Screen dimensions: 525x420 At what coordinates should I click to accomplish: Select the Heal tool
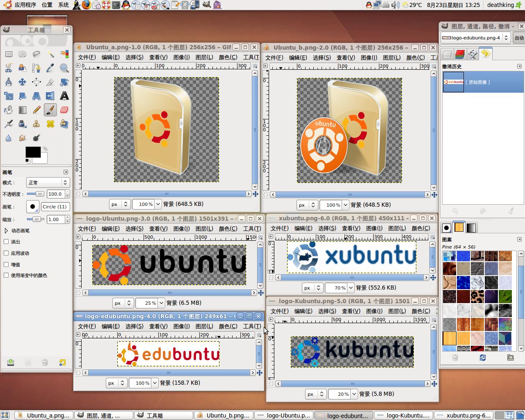50,124
